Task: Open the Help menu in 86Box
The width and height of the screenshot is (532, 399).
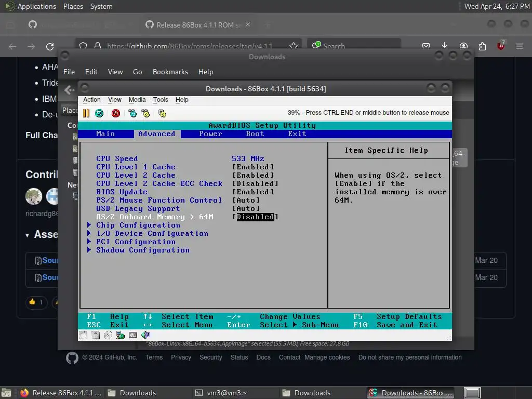Action: 182,100
